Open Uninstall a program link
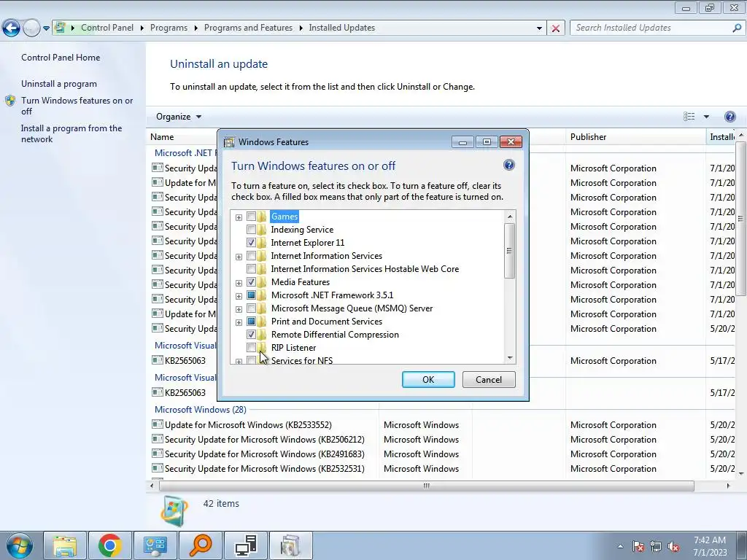This screenshot has width=747, height=560. [59, 84]
